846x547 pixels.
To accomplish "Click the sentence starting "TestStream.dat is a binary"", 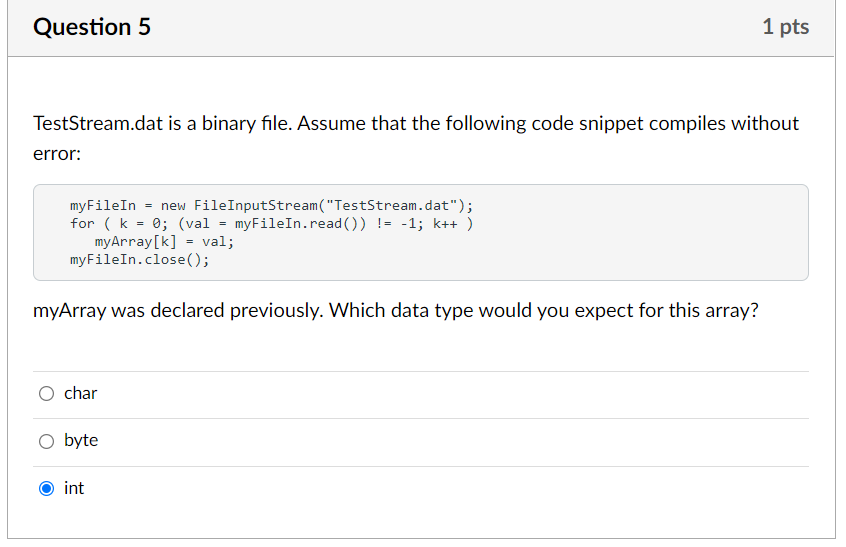I will click(415, 124).
